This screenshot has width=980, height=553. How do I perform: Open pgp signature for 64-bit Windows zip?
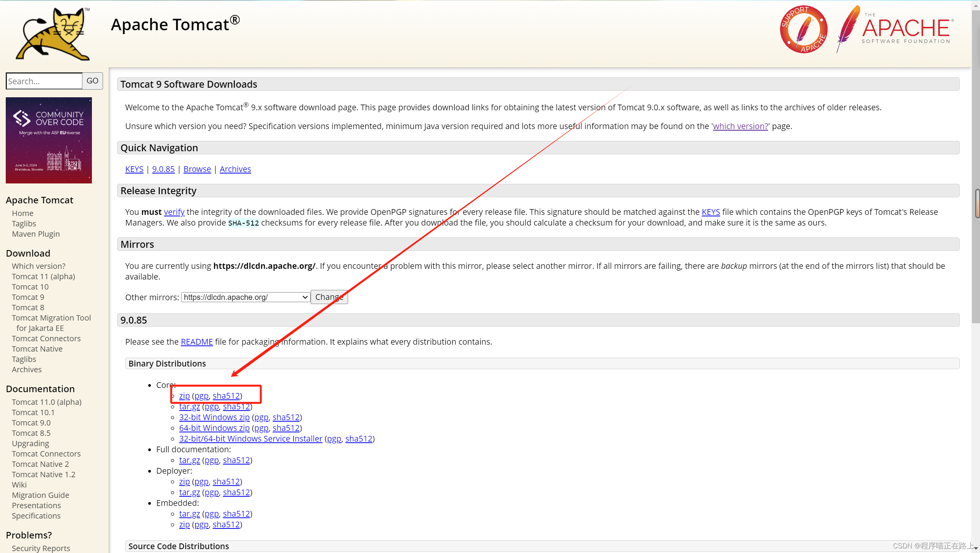pos(261,428)
